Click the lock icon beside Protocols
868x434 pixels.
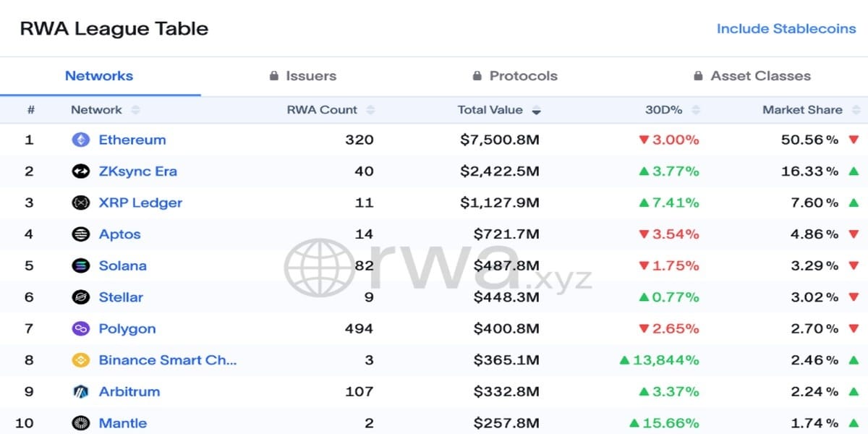coord(477,75)
